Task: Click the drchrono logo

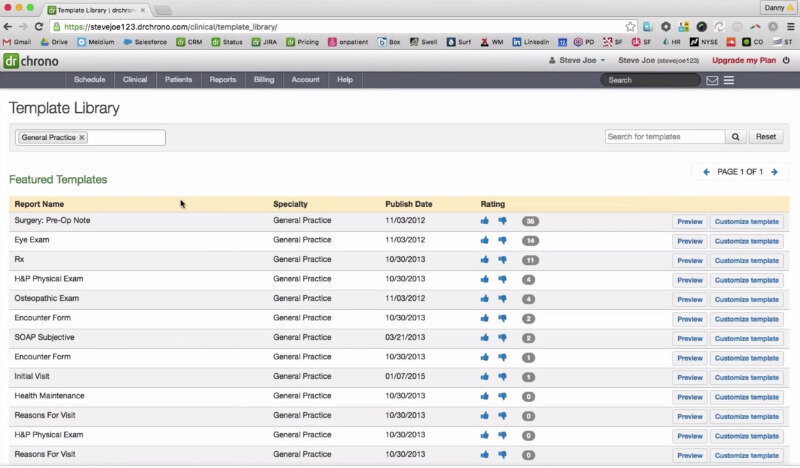Action: pos(30,61)
